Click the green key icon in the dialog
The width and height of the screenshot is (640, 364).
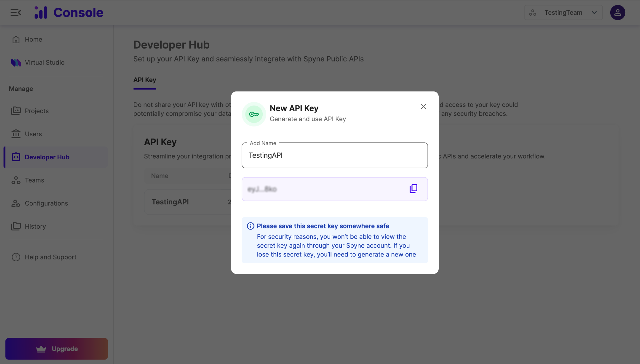pos(254,114)
